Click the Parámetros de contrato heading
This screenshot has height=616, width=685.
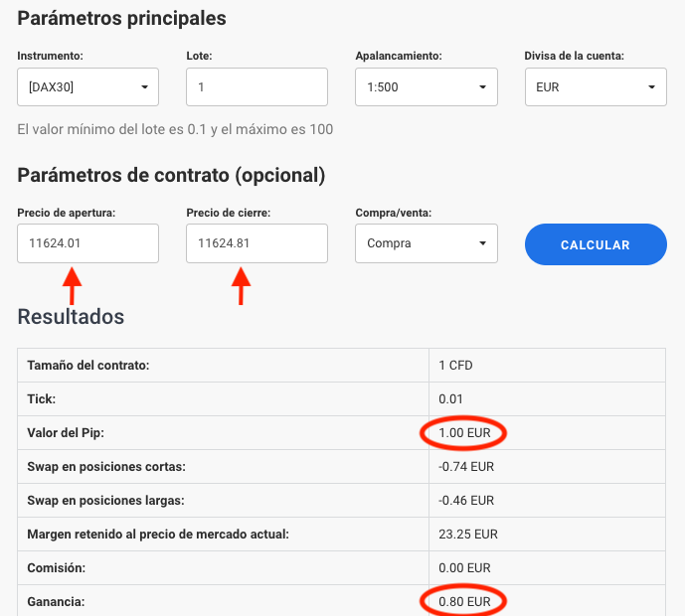point(171,175)
